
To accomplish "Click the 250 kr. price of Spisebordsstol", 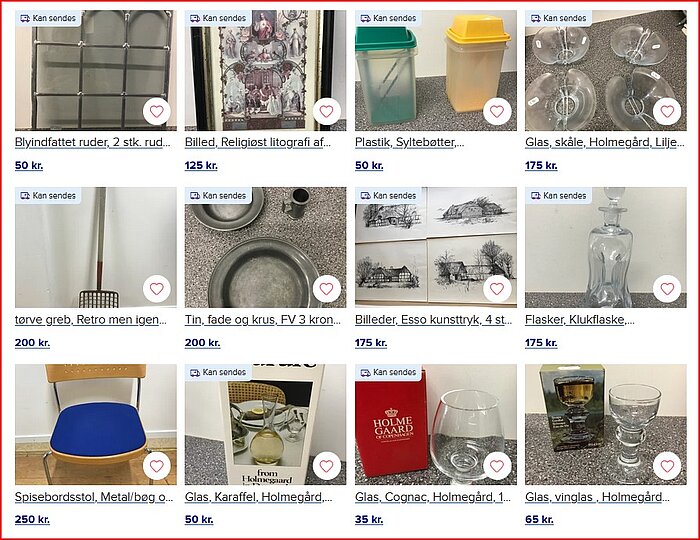I will click(32, 519).
